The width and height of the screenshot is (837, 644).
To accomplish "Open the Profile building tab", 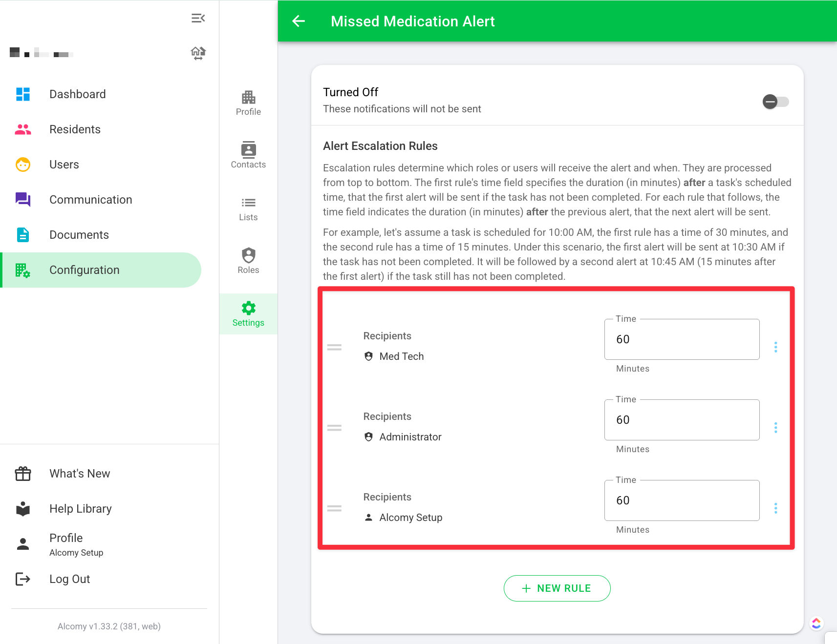I will pos(248,103).
